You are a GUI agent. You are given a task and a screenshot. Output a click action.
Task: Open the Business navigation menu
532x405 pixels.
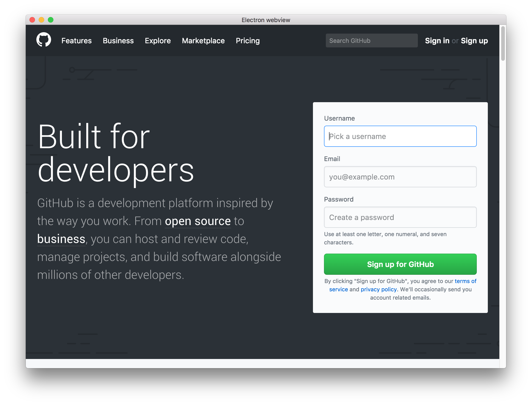coord(119,40)
